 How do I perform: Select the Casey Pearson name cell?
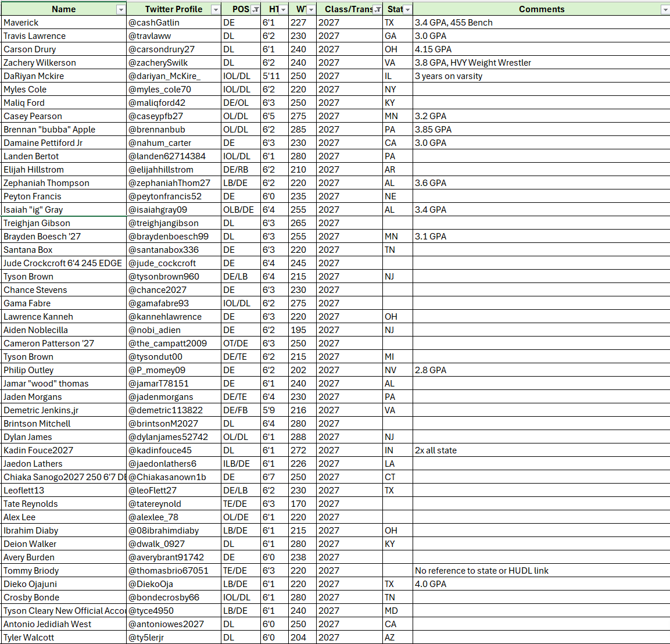(64, 116)
